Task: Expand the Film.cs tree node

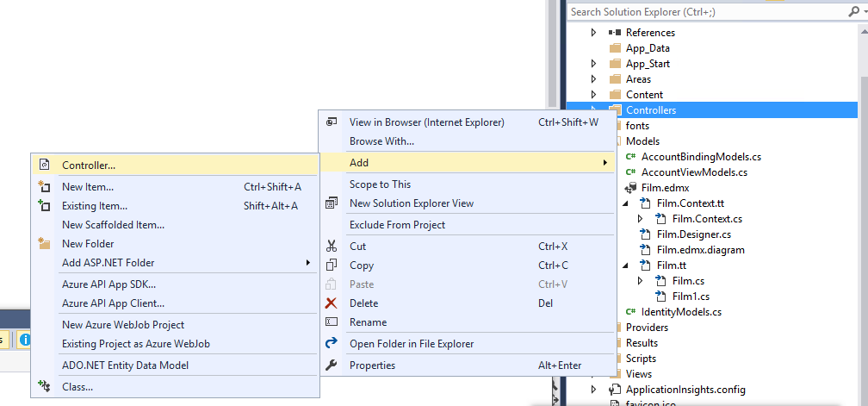Action: [x=641, y=280]
